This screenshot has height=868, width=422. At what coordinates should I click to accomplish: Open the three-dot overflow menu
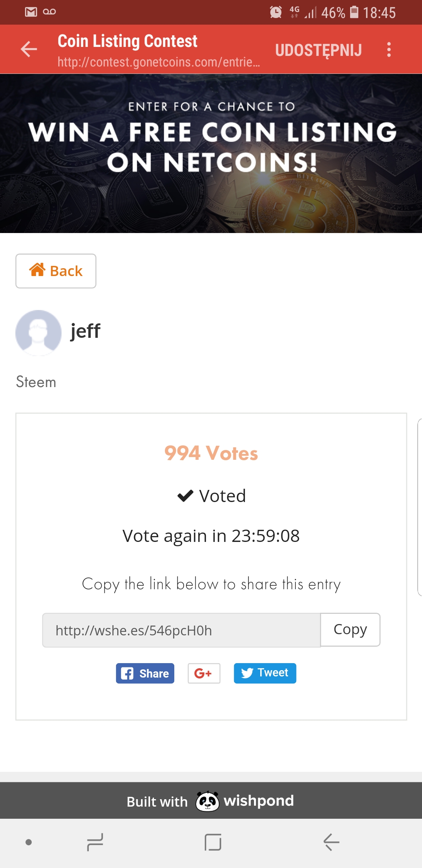(x=388, y=50)
